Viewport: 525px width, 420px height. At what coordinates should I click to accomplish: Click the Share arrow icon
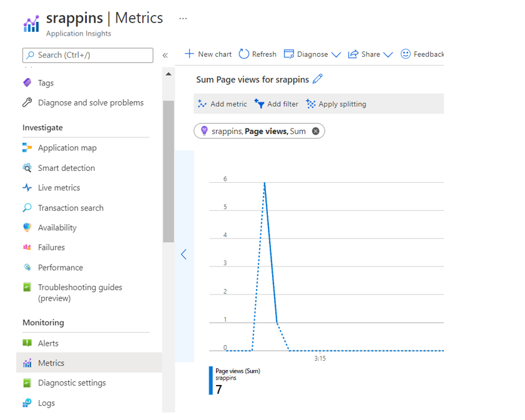tap(353, 54)
